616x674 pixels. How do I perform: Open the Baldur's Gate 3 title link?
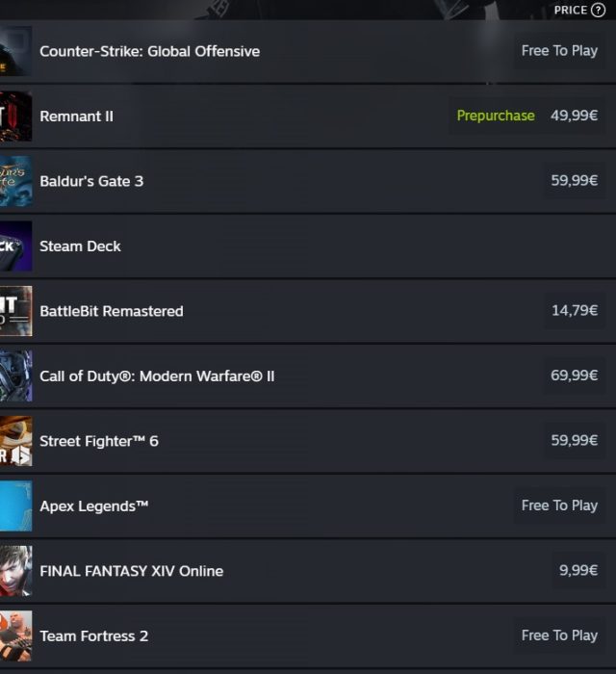point(91,181)
